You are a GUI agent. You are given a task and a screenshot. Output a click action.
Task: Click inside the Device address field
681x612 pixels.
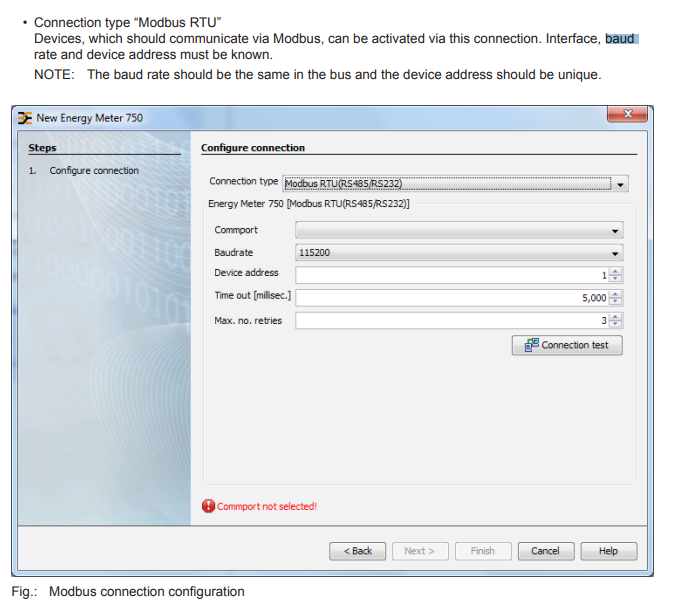click(450, 274)
